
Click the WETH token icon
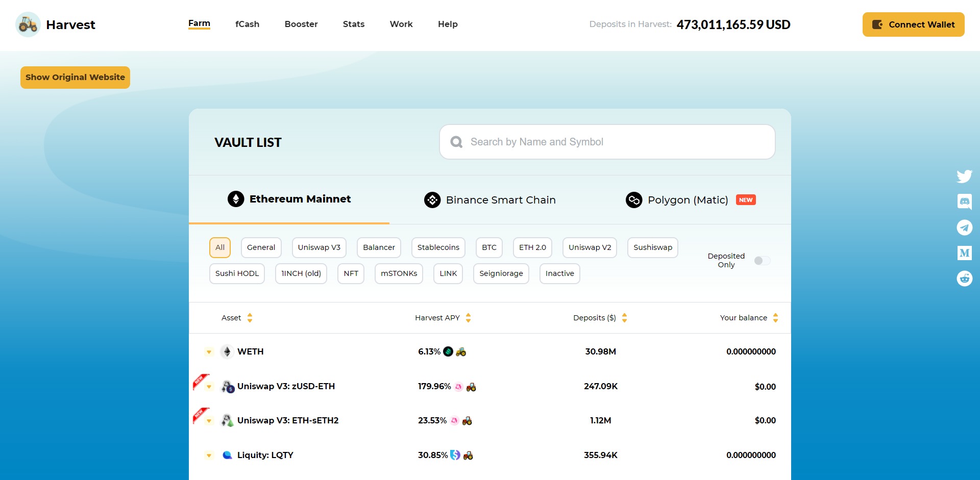click(x=227, y=351)
